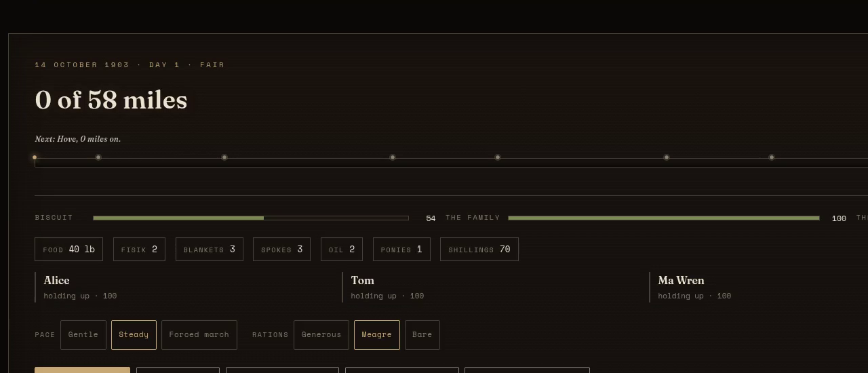The image size is (868, 373).
Task: Choose the Forced march pace
Action: [x=199, y=335]
